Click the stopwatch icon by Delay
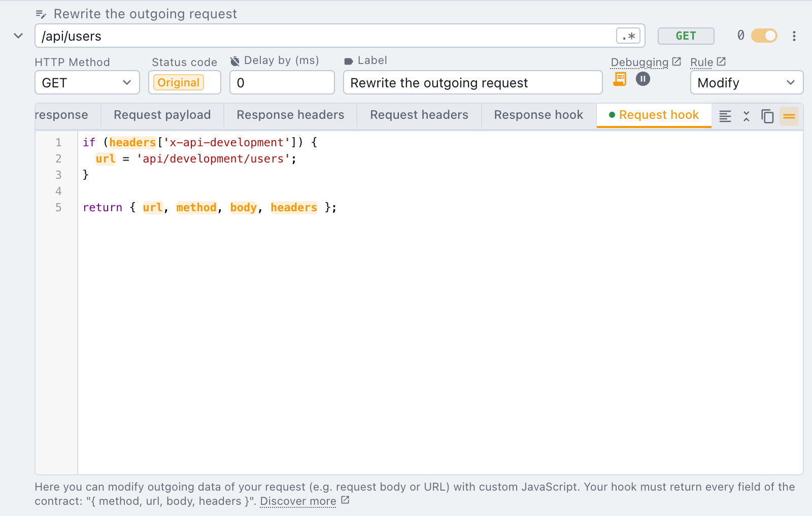 (235, 61)
